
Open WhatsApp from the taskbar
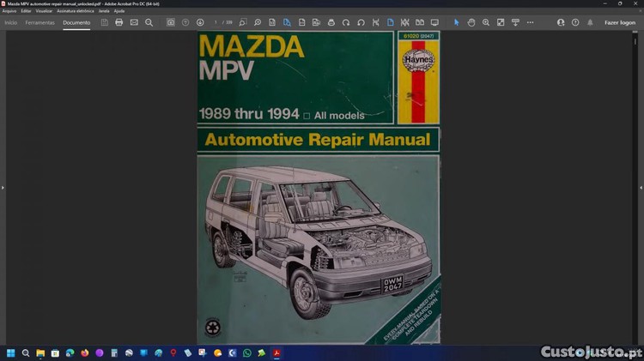pyautogui.click(x=247, y=352)
